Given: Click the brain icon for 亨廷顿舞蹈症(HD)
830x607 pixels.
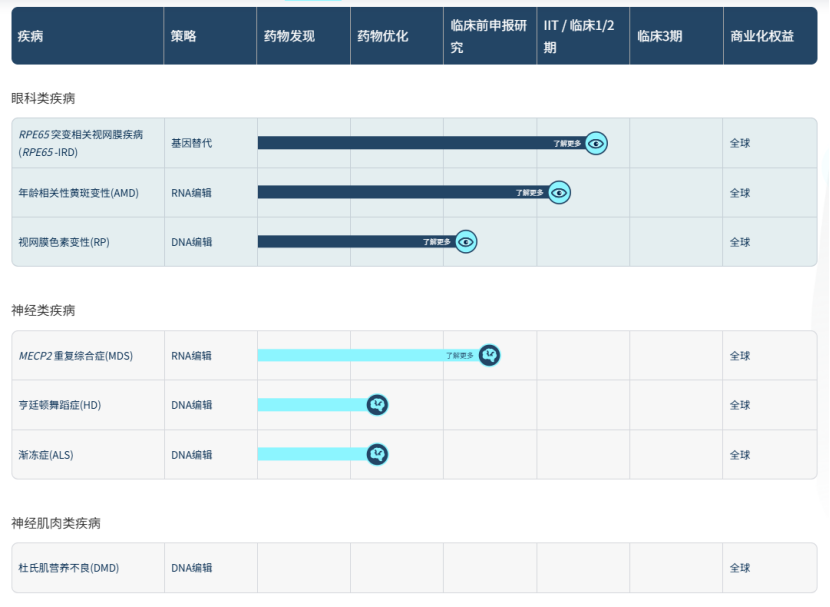Looking at the screenshot, I should (377, 405).
